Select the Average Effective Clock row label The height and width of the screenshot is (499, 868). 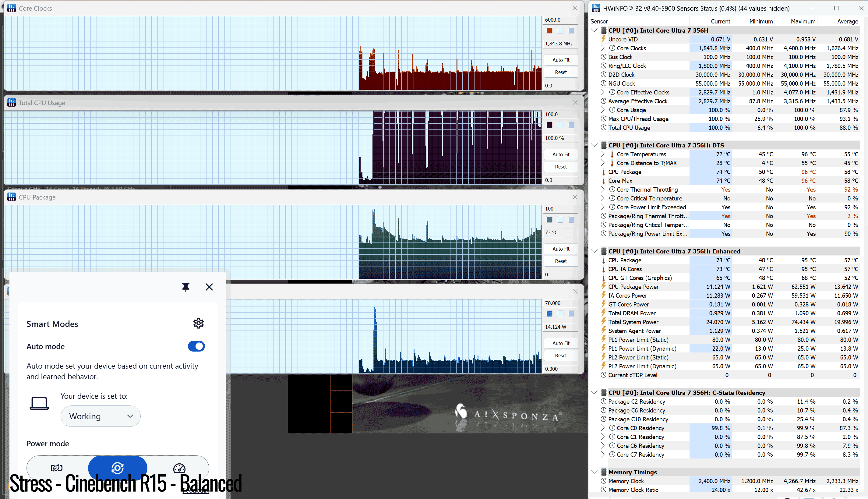[638, 101]
